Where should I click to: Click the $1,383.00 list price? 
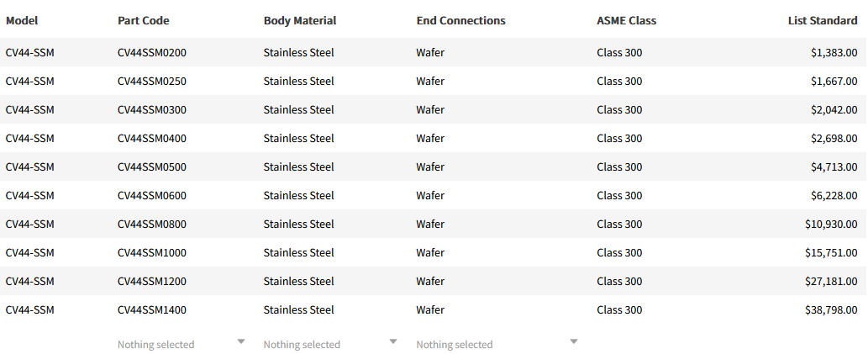pyautogui.click(x=834, y=52)
